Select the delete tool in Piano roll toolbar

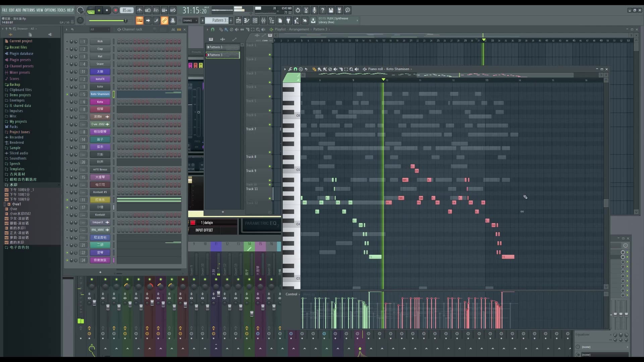tap(330, 69)
